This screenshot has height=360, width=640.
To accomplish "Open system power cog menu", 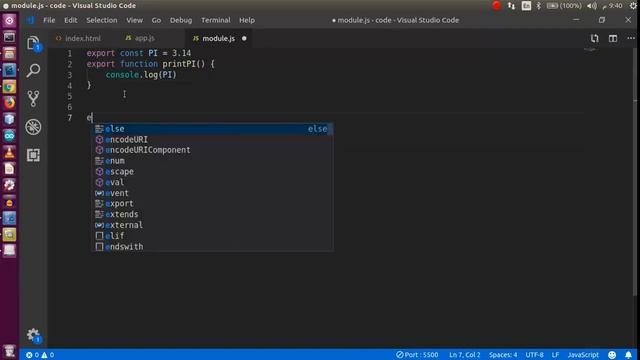I will pyautogui.click(x=633, y=6).
